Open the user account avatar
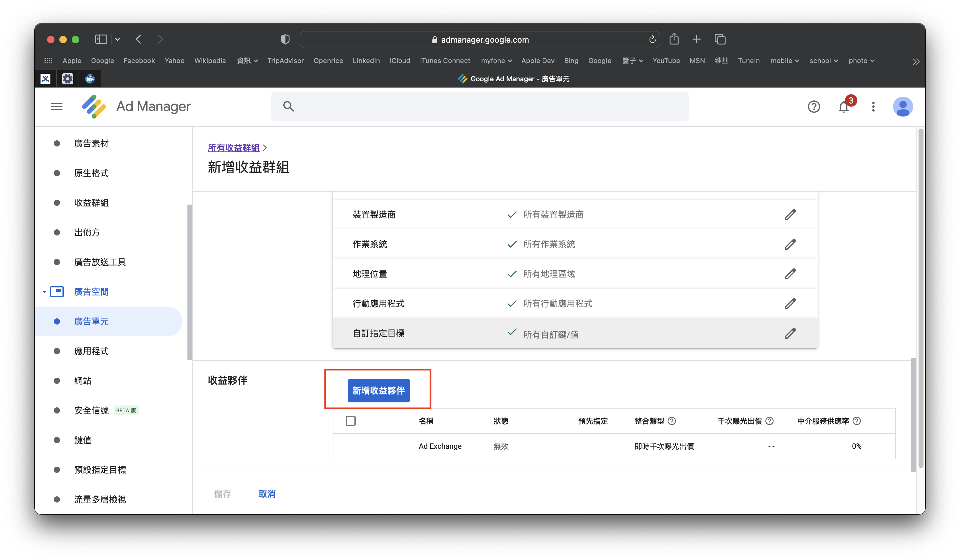The height and width of the screenshot is (560, 960). coord(902,107)
